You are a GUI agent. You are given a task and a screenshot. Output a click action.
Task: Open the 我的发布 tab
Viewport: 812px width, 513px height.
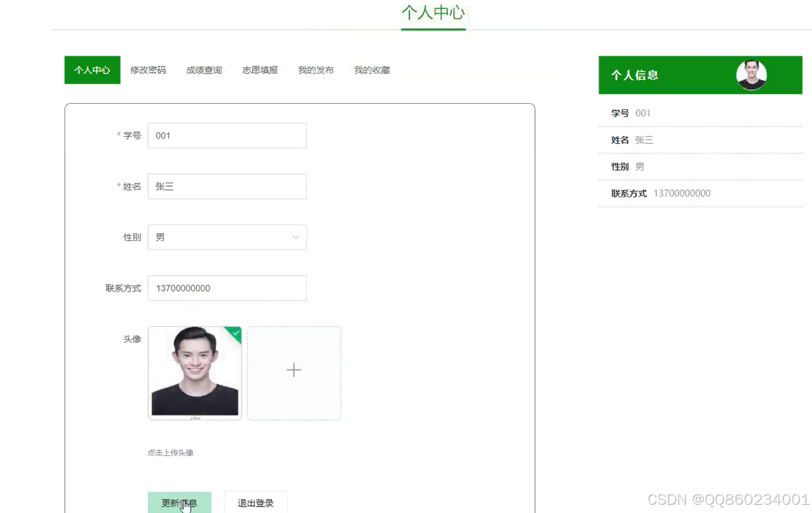[x=316, y=70]
